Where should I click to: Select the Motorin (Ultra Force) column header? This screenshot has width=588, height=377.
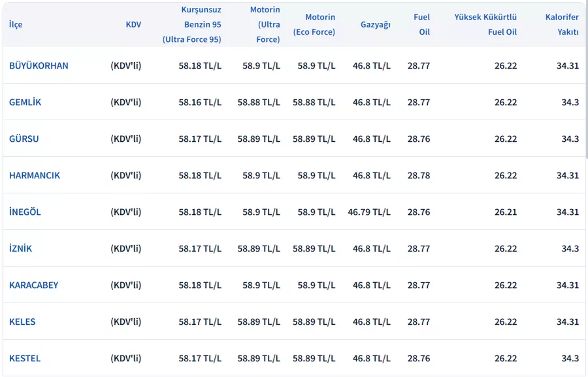pyautogui.click(x=265, y=25)
